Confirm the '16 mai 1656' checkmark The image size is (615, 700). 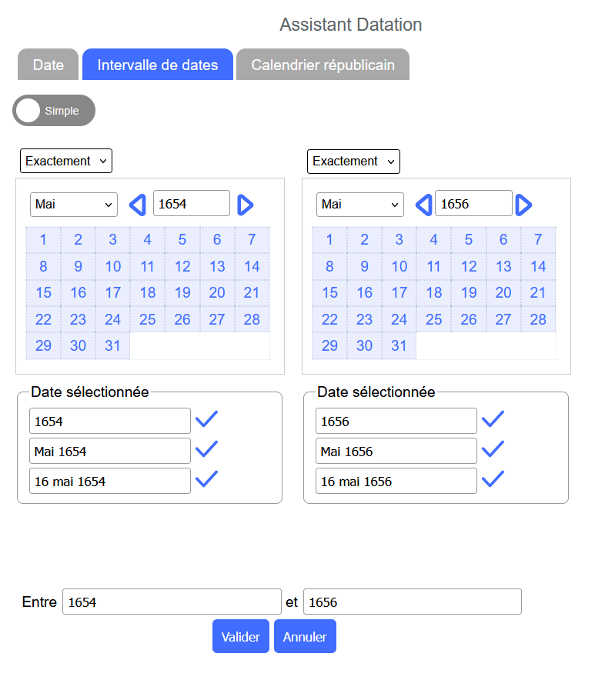pyautogui.click(x=493, y=479)
